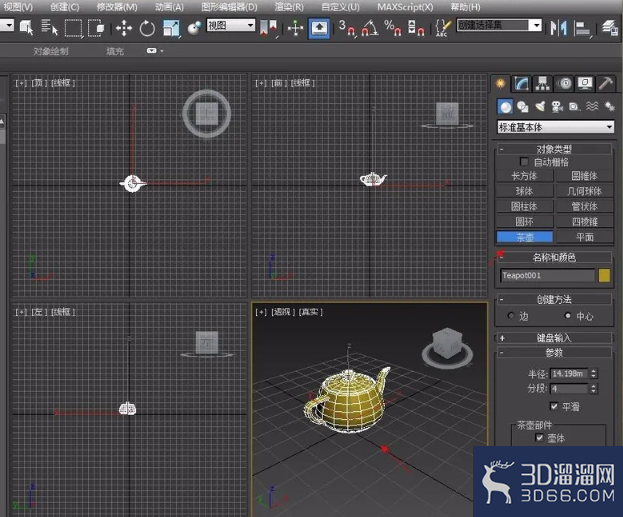
Task: Select the Systems category icon
Action: (x=609, y=106)
